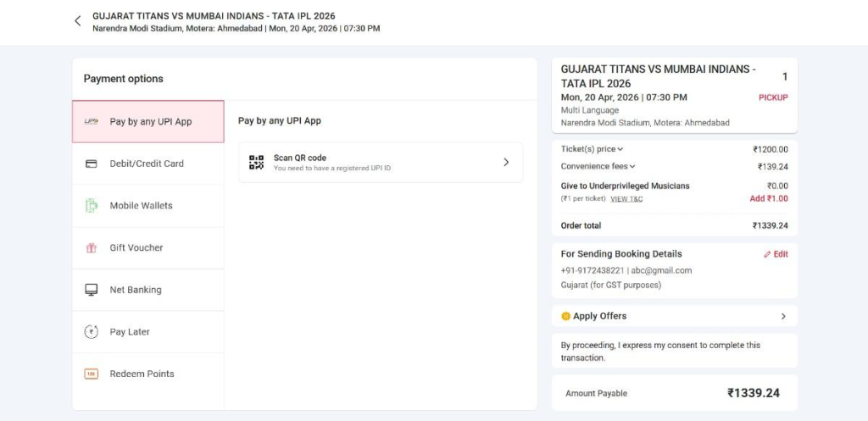The height and width of the screenshot is (421, 868).
Task: Click the Debit/Credit Card icon
Action: [x=92, y=163]
